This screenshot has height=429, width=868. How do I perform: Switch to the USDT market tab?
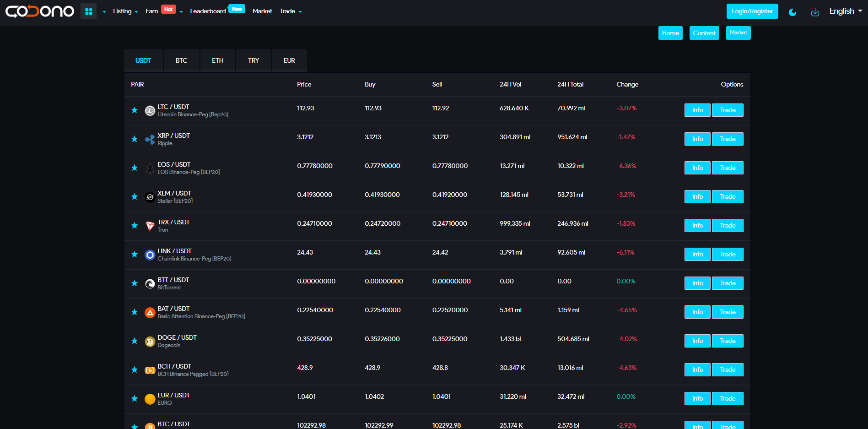pos(143,60)
